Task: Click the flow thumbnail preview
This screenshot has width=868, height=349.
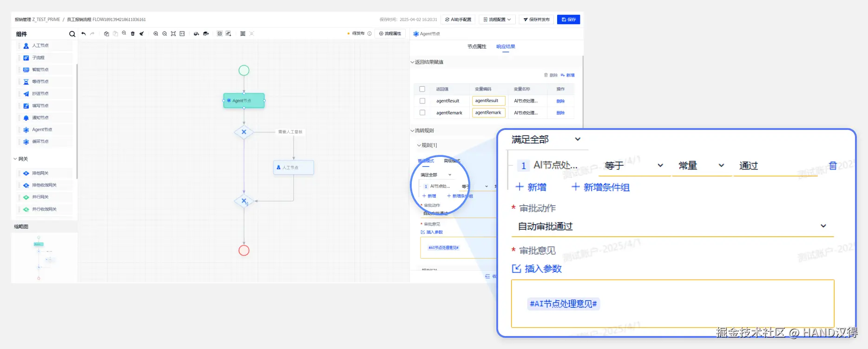Action: click(44, 258)
